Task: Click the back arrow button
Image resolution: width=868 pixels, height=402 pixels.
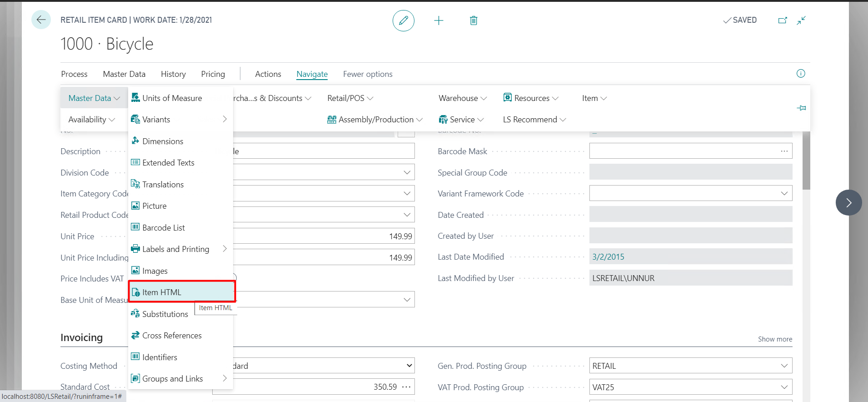Action: (x=41, y=20)
